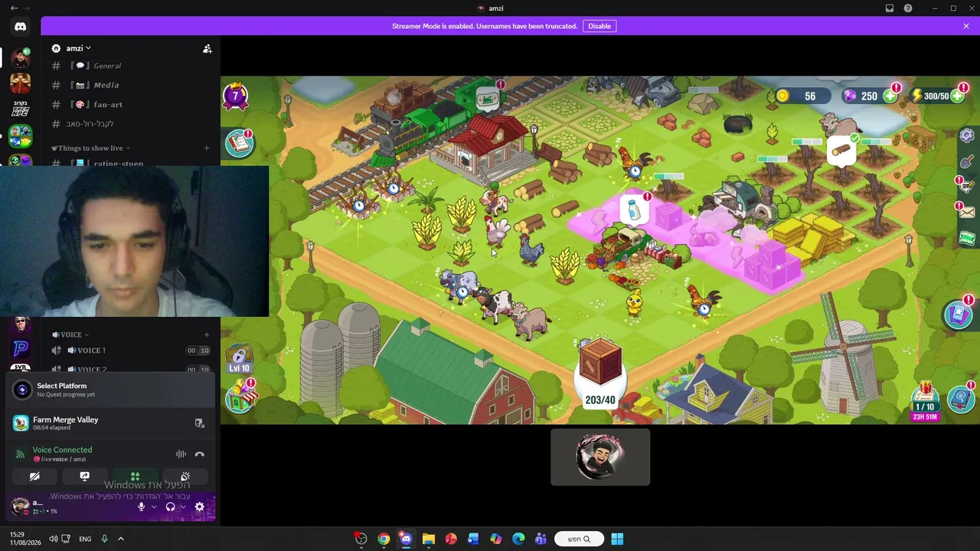Deafen with the headphones button

(170, 507)
